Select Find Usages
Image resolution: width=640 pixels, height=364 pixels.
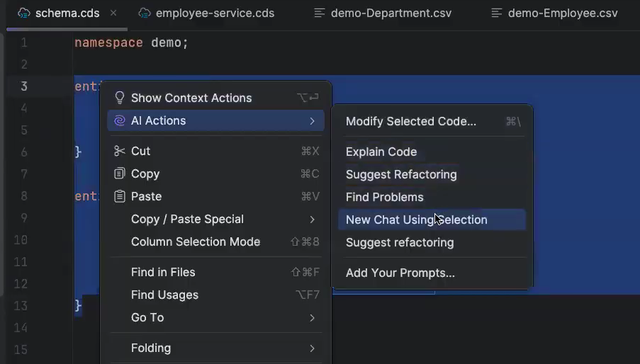pos(216,295)
